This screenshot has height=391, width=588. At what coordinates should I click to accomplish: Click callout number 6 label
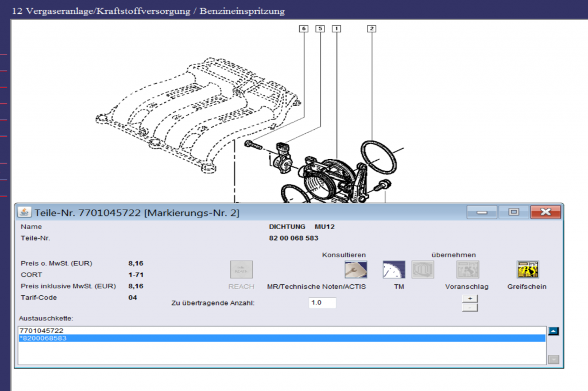pyautogui.click(x=303, y=28)
